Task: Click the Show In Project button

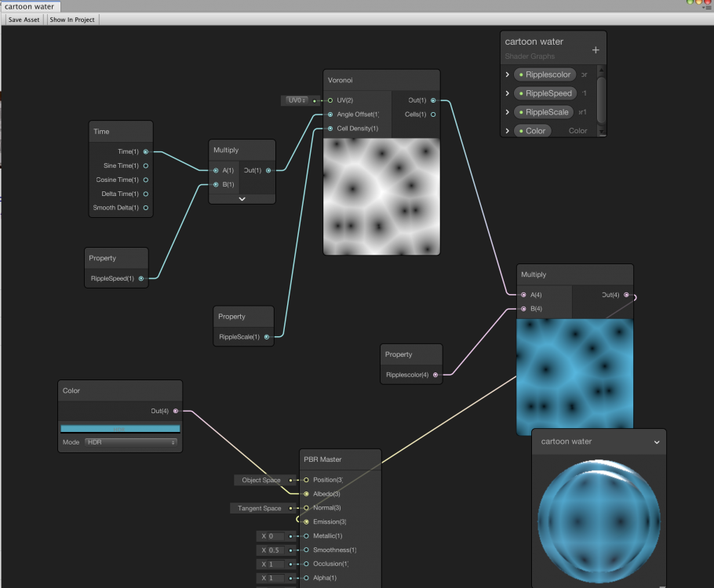Action: (x=72, y=20)
